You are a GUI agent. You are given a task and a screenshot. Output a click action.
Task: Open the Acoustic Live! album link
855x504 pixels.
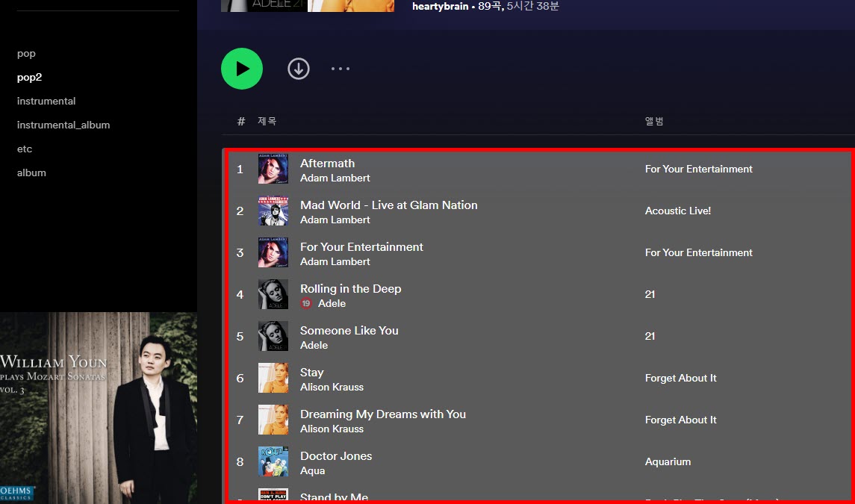click(x=678, y=211)
